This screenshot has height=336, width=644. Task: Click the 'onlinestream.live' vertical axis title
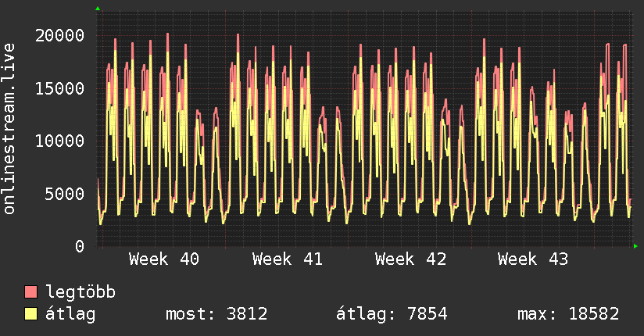pos(9,129)
